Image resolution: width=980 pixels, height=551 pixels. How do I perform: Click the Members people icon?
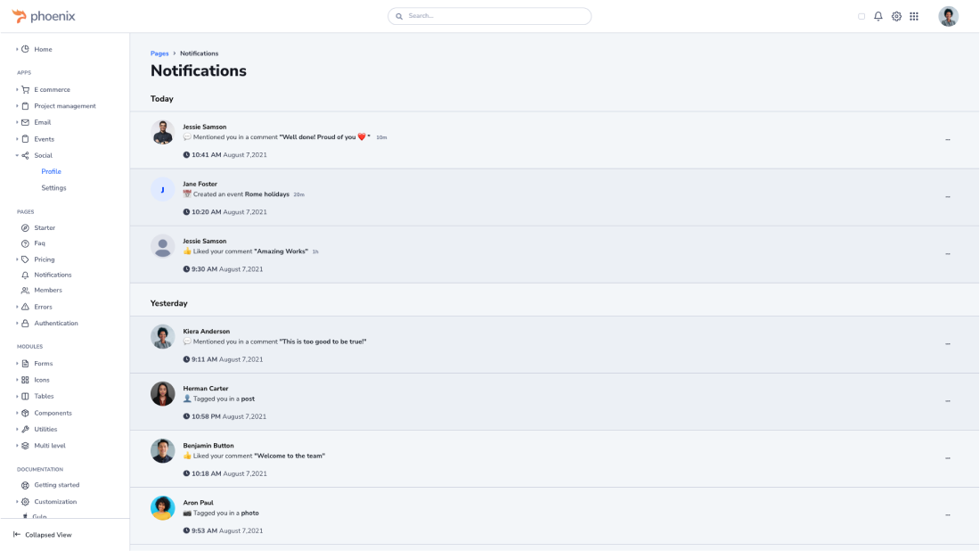(25, 291)
